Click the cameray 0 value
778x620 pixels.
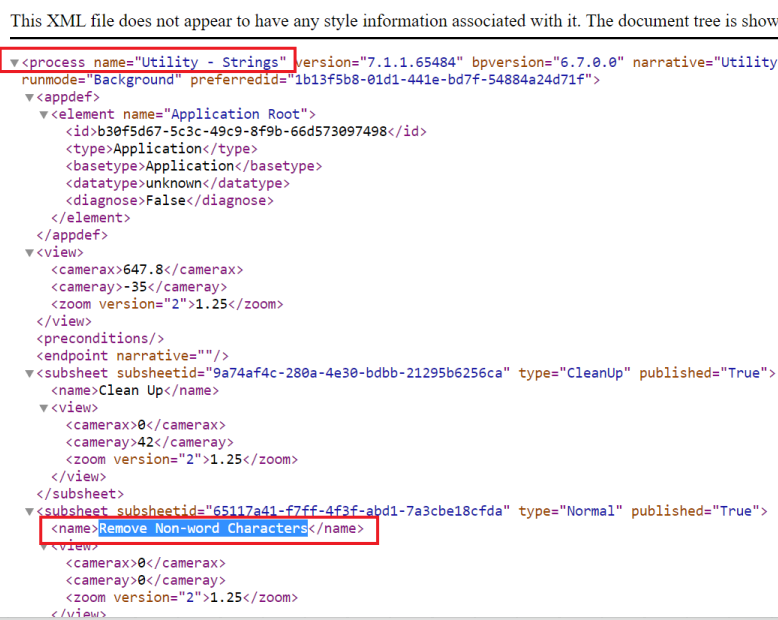point(141,580)
